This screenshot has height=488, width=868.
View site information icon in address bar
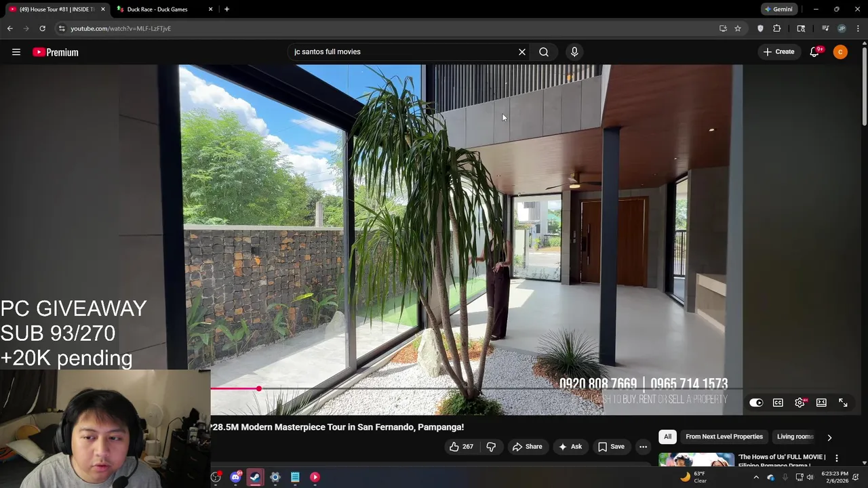[x=62, y=28]
